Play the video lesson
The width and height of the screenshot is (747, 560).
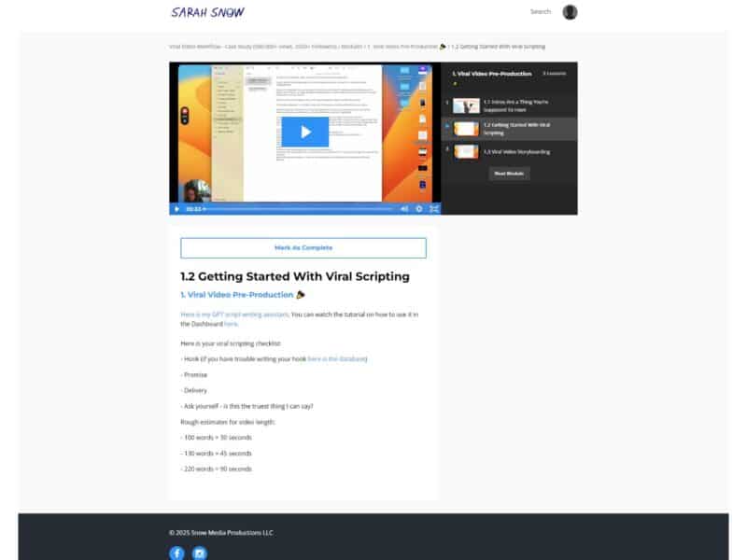tap(305, 133)
